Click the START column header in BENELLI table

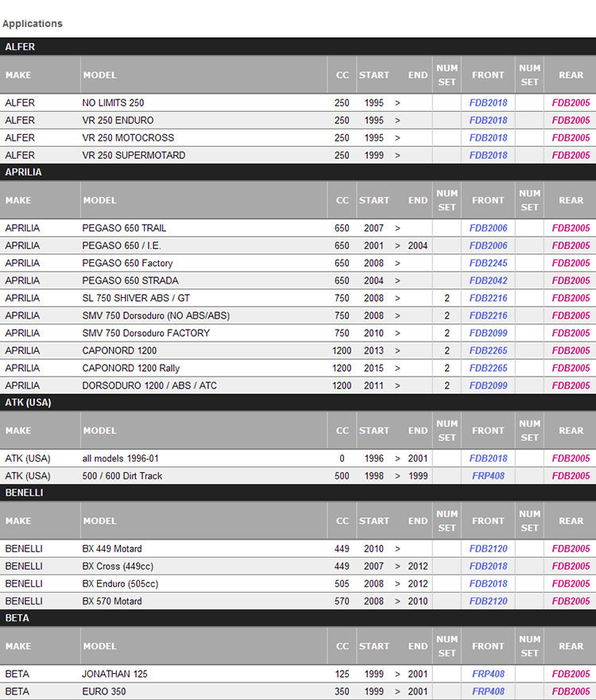(x=374, y=521)
